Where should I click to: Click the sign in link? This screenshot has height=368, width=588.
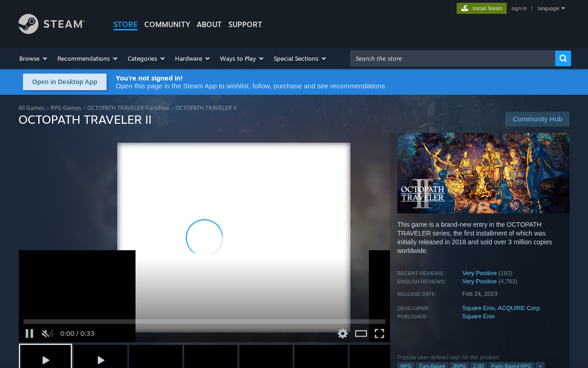pos(519,8)
